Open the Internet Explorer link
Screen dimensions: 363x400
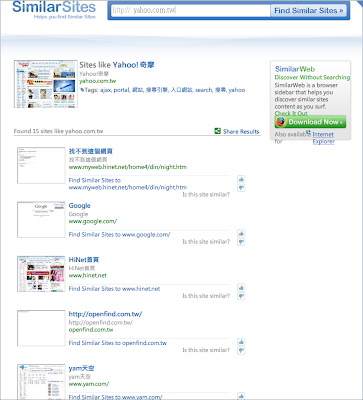[x=323, y=138]
